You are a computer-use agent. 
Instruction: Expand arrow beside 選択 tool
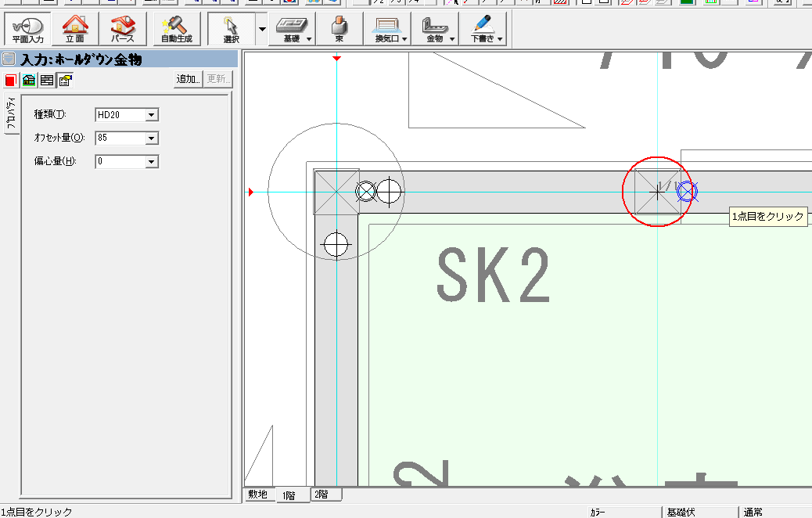point(262,30)
